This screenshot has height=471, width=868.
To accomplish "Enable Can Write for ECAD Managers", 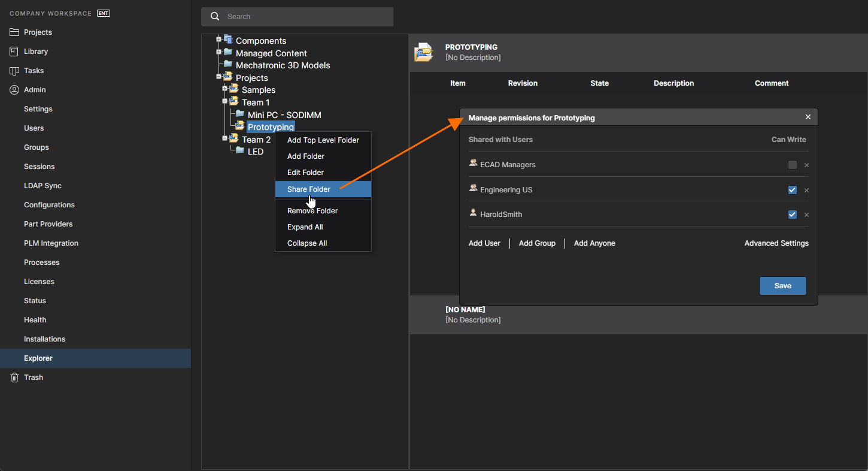I will [x=793, y=165].
